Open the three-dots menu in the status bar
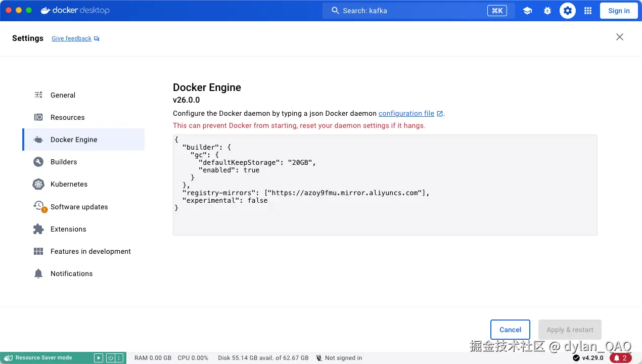This screenshot has width=642, height=364. pos(119,358)
